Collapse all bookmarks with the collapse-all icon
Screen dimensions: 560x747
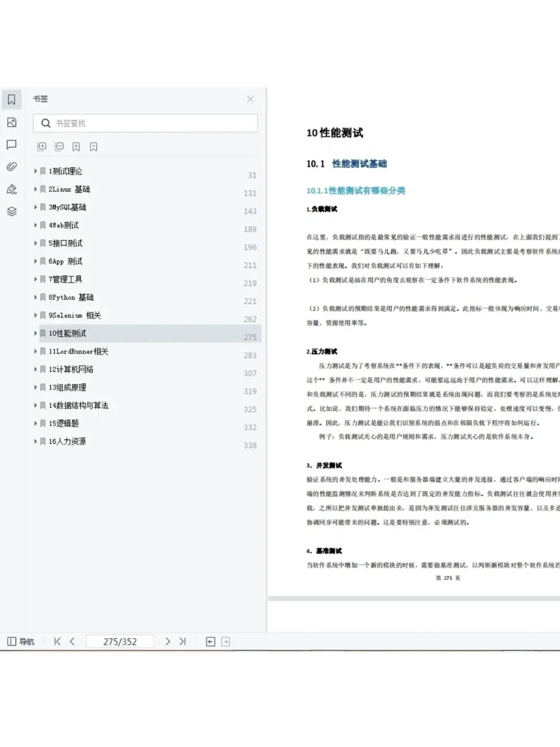coord(59,147)
